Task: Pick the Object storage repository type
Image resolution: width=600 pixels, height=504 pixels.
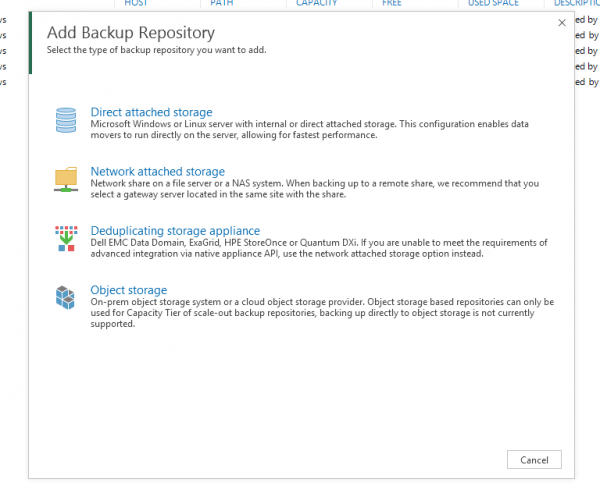Action: pos(128,290)
